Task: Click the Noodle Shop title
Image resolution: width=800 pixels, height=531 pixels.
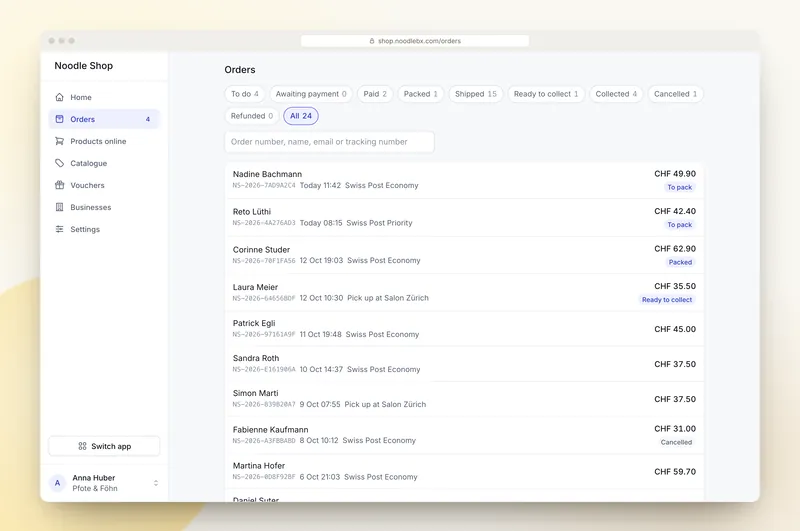Action: pyautogui.click(x=84, y=66)
